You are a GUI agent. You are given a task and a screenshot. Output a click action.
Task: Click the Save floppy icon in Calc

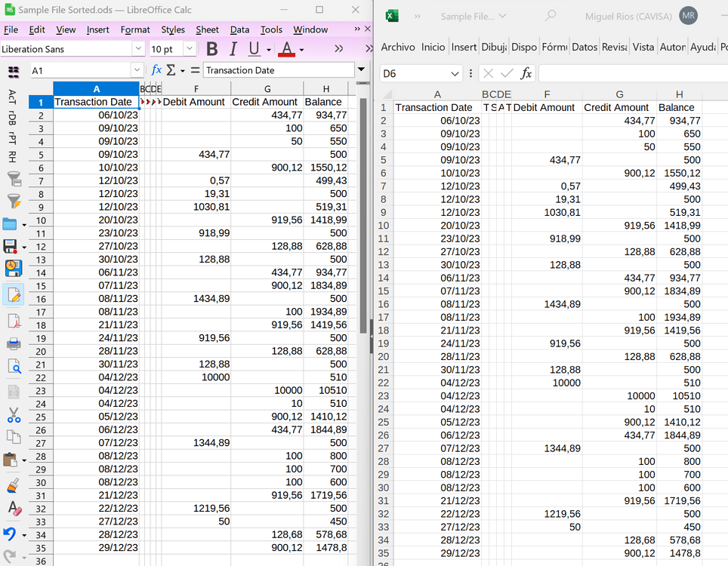[11, 246]
